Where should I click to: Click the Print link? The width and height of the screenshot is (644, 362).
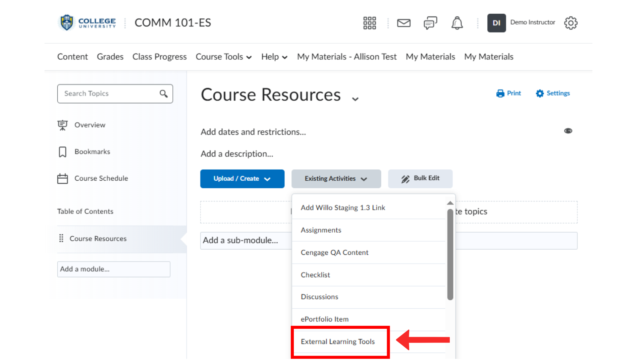[508, 93]
